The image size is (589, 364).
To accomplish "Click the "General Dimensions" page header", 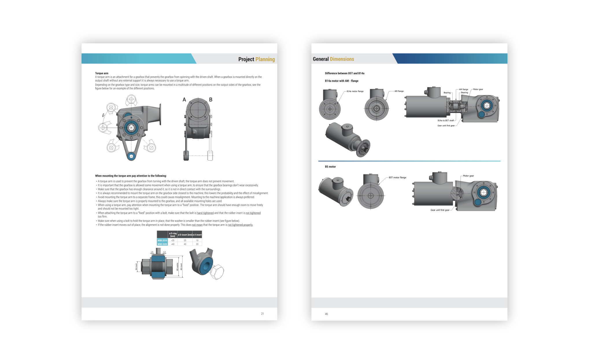I will pos(333,59).
